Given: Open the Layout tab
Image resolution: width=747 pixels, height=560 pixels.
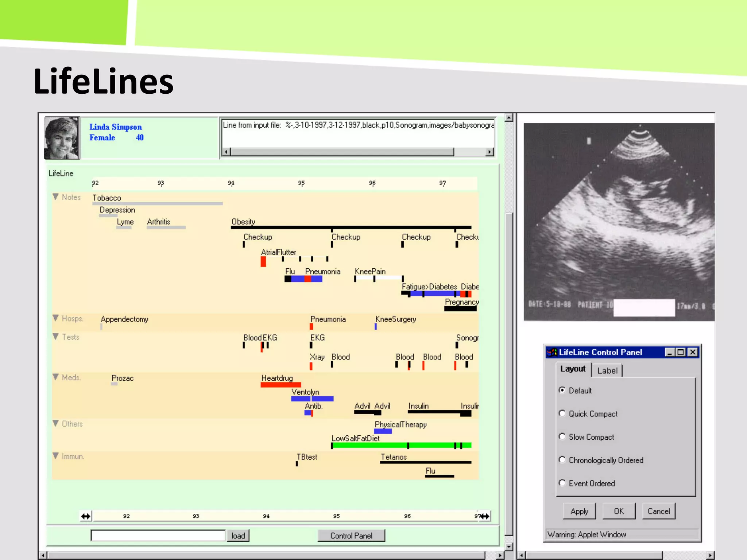Looking at the screenshot, I should pyautogui.click(x=573, y=369).
